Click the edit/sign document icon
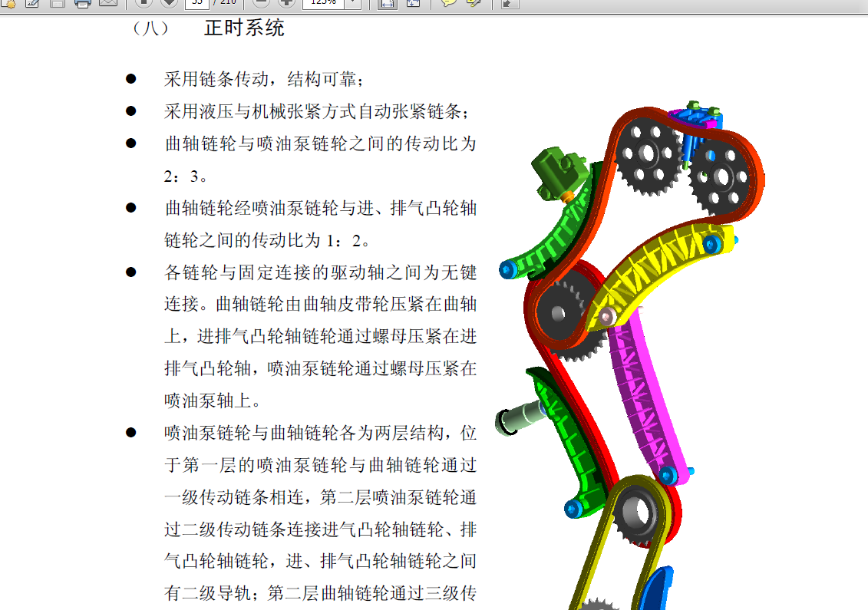 point(32,2)
